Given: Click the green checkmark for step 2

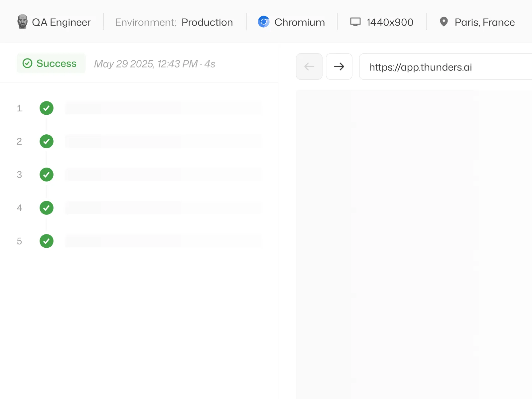Looking at the screenshot, I should pos(47,141).
